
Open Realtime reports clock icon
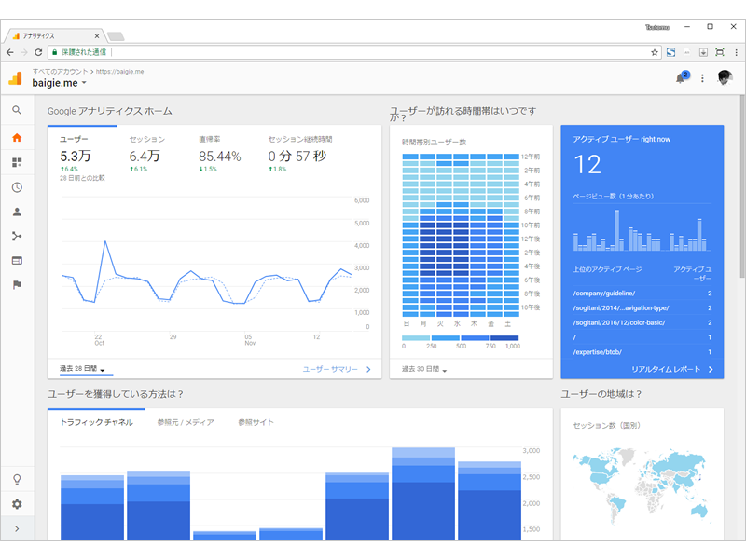tap(17, 187)
